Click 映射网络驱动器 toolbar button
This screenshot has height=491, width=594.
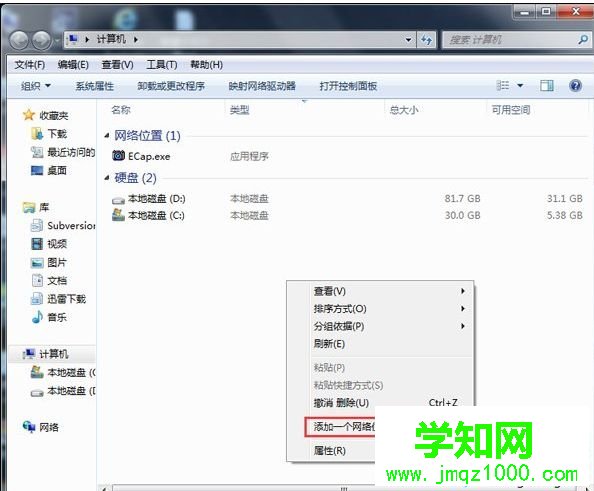[x=262, y=86]
